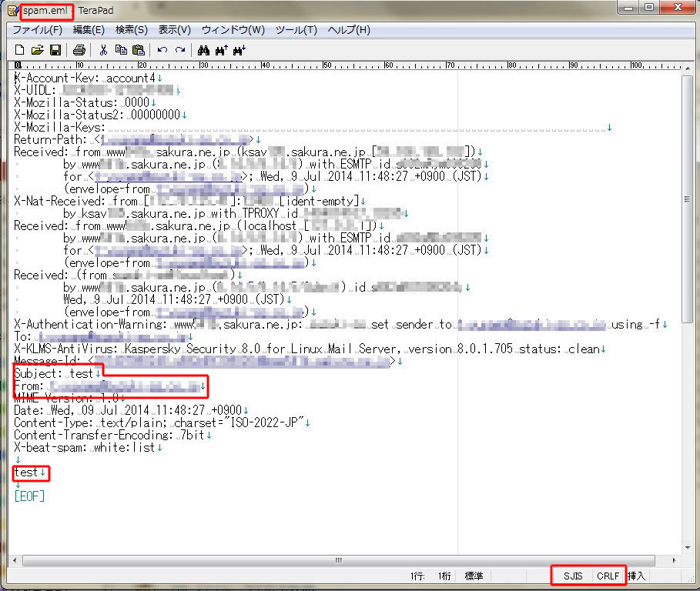700x591 pixels.
Task: Click the 1桁 column number indicator
Action: (x=444, y=576)
